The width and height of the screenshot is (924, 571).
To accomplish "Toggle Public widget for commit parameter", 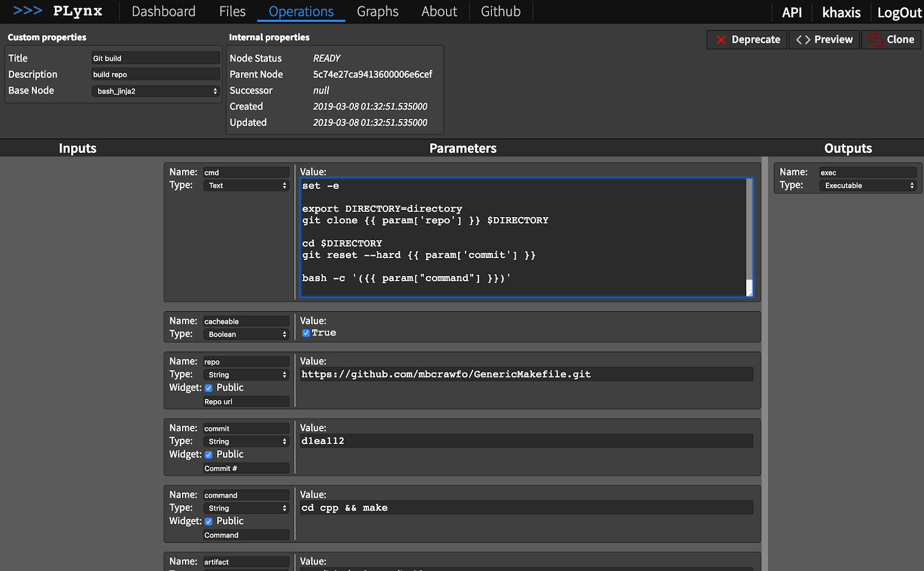I will pos(208,455).
